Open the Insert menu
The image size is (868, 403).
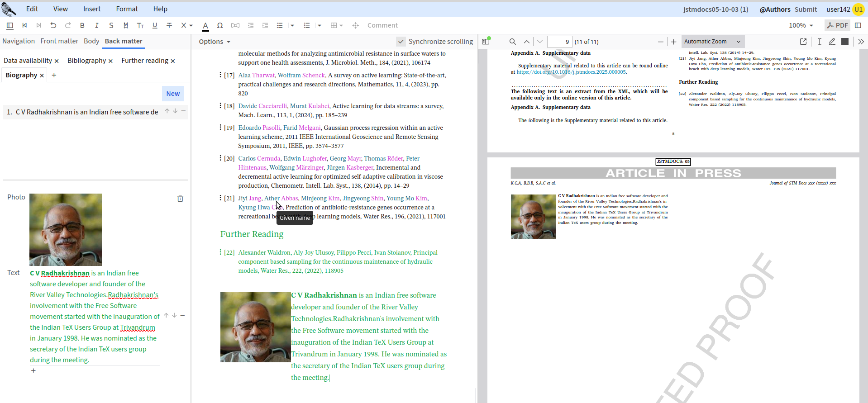click(x=92, y=9)
